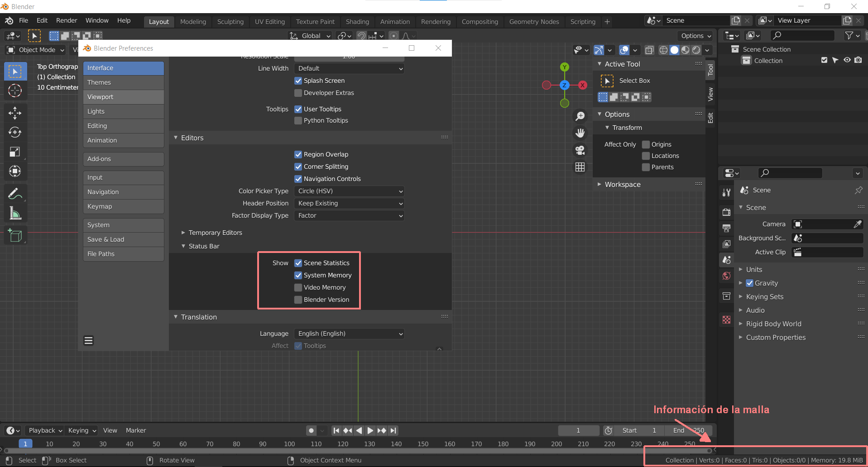Select the Measure tool

(x=15, y=213)
